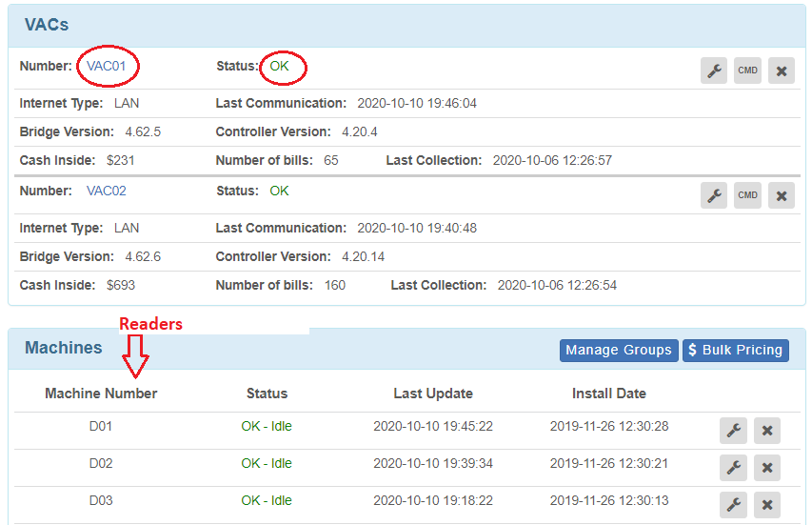Click the Manage Groups button
This screenshot has width=812, height=525.
click(619, 351)
